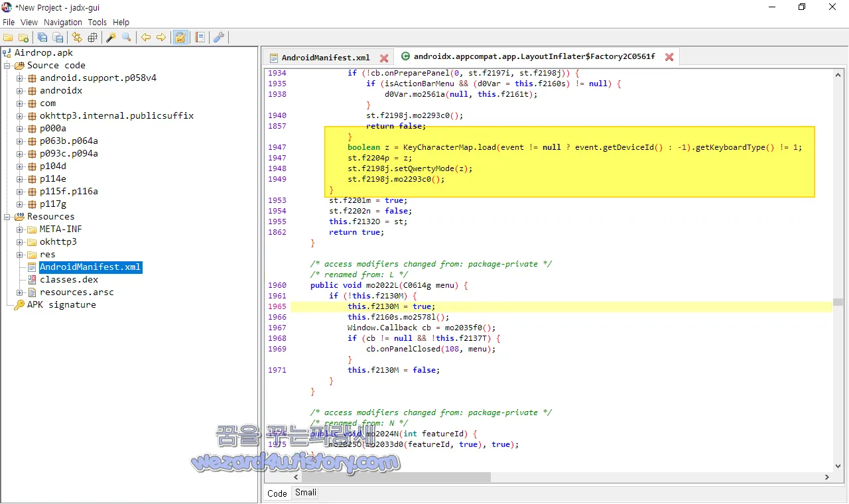
Task: Select APK signature in the tree
Action: click(x=62, y=305)
